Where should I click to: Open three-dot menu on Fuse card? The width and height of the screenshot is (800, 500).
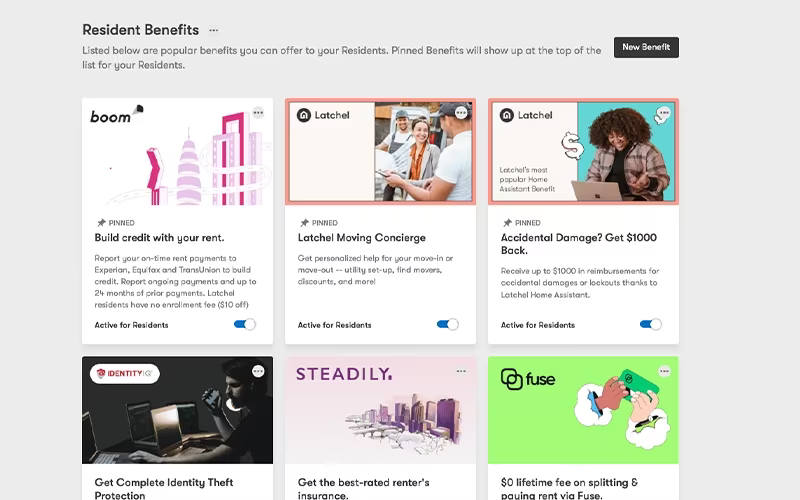click(664, 371)
